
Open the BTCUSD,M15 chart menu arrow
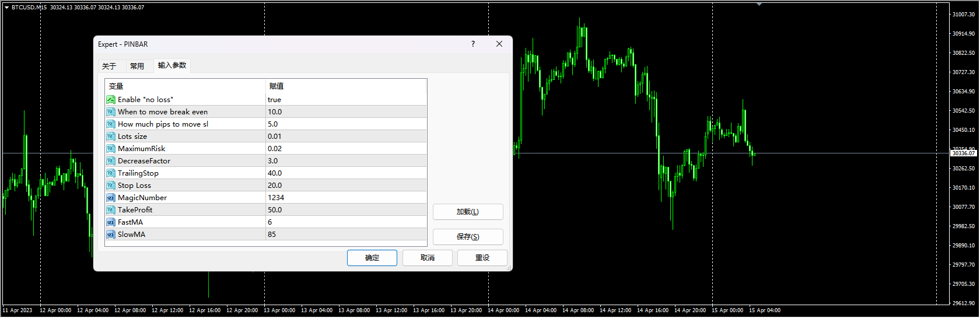[x=6, y=8]
